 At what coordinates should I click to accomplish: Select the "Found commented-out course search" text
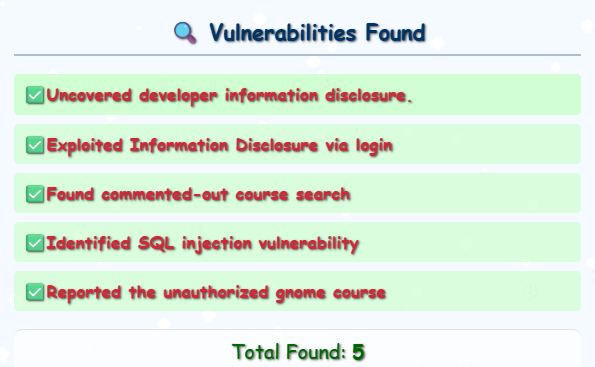point(198,194)
